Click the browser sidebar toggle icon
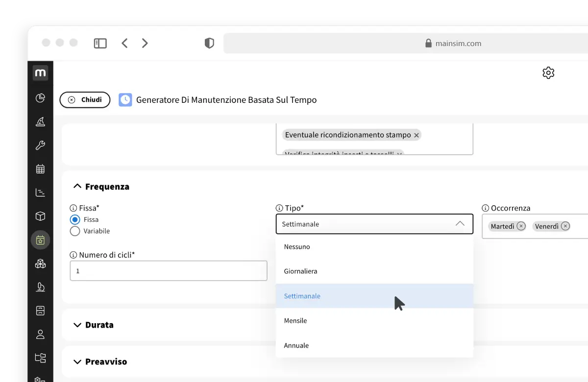Image resolution: width=588 pixels, height=382 pixels. (x=100, y=44)
